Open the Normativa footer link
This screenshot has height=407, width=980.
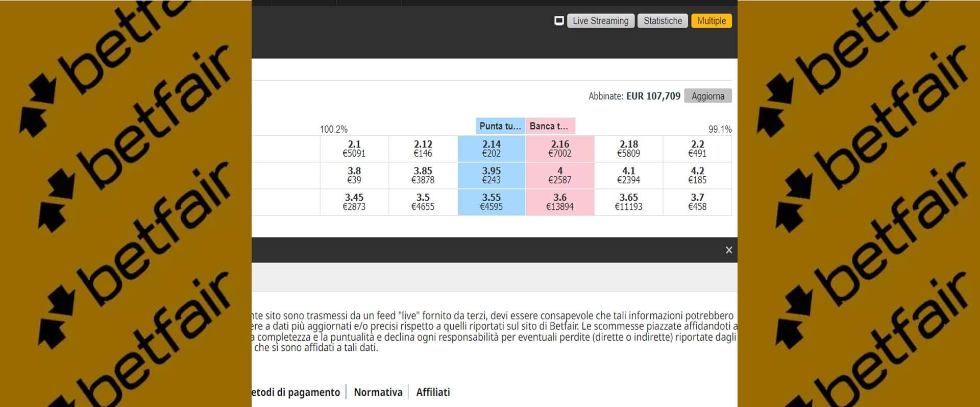coord(378,392)
